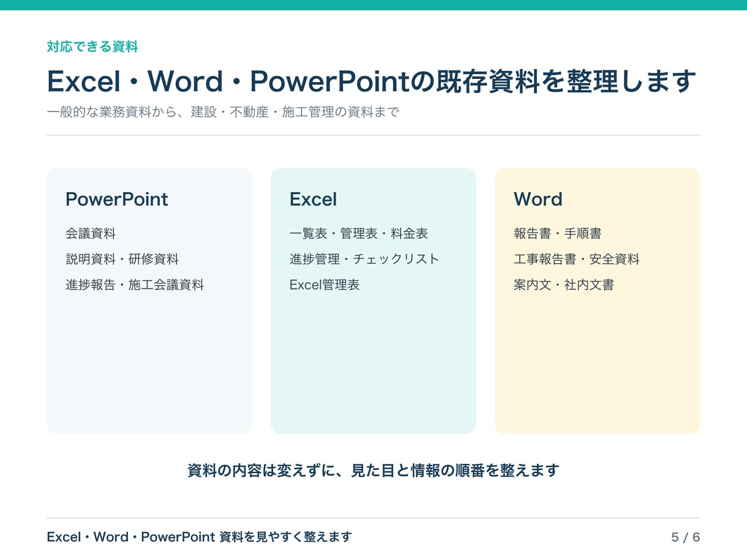
Task: Click the page number "5 / 6"
Action: pyautogui.click(x=686, y=537)
